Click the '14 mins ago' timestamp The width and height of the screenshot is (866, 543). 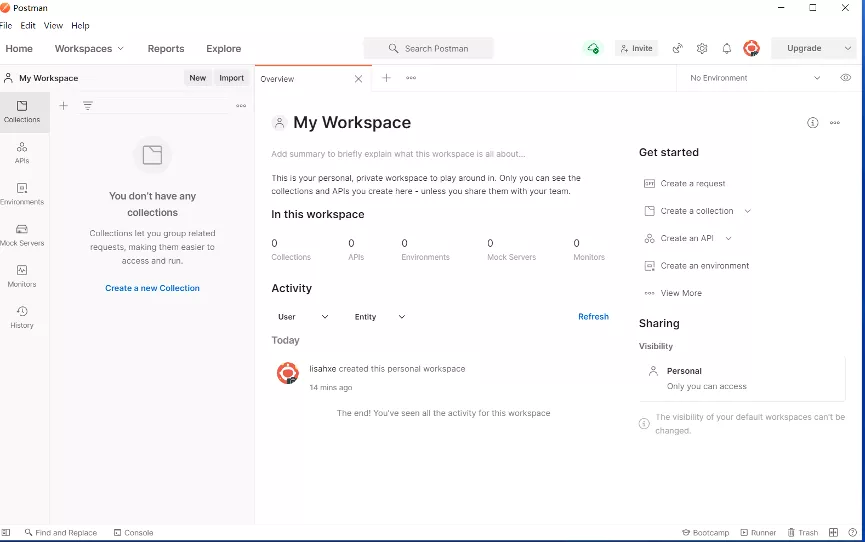pyautogui.click(x=330, y=388)
